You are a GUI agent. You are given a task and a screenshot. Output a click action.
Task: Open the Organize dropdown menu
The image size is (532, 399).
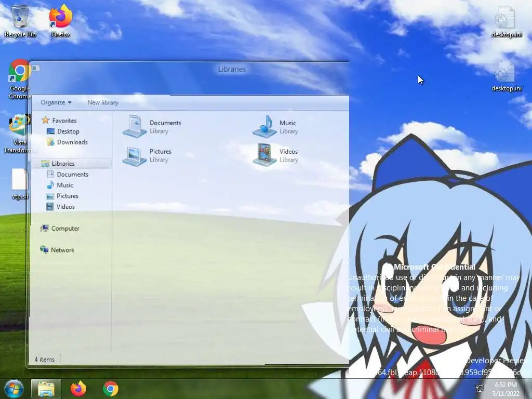56,102
